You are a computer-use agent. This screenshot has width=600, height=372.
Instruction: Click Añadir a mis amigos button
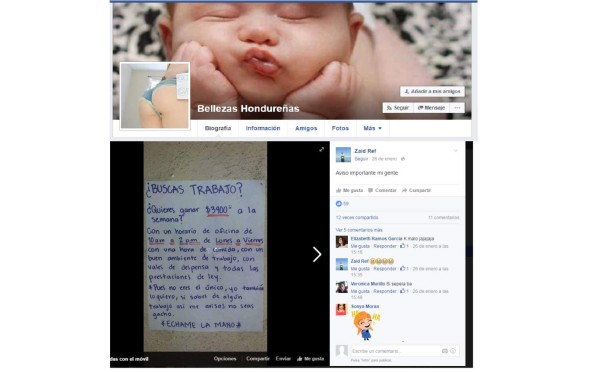click(x=432, y=91)
